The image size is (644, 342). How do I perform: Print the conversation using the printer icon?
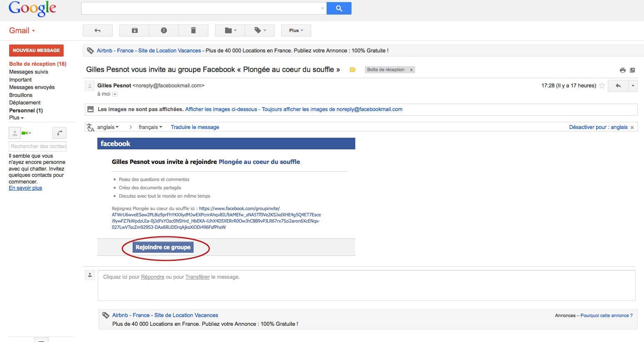point(622,70)
